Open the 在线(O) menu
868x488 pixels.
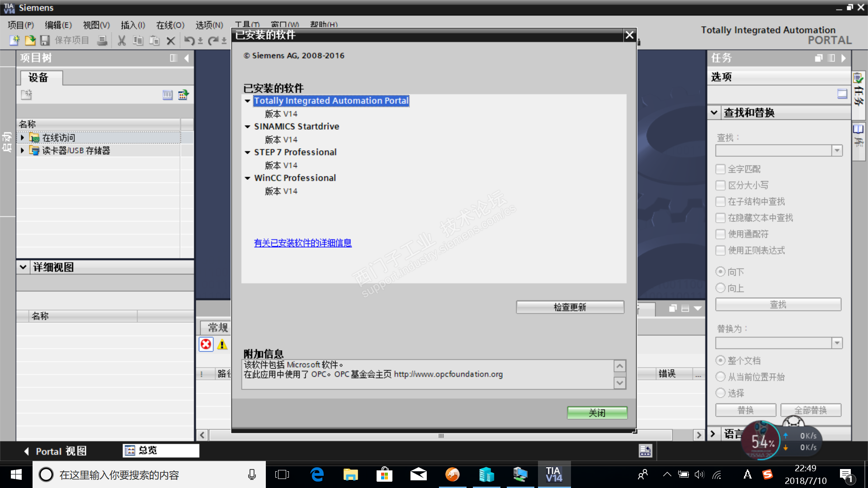pyautogui.click(x=170, y=25)
